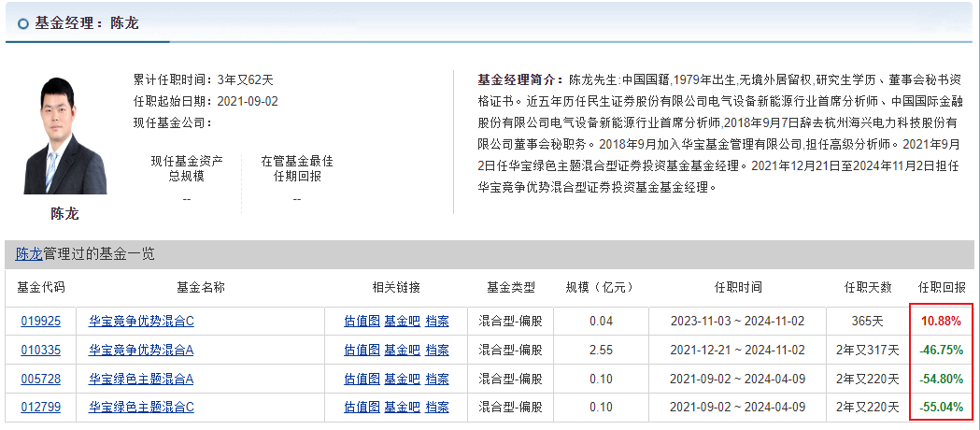Open the 华宝竞争优势混合C fund name link

142,321
